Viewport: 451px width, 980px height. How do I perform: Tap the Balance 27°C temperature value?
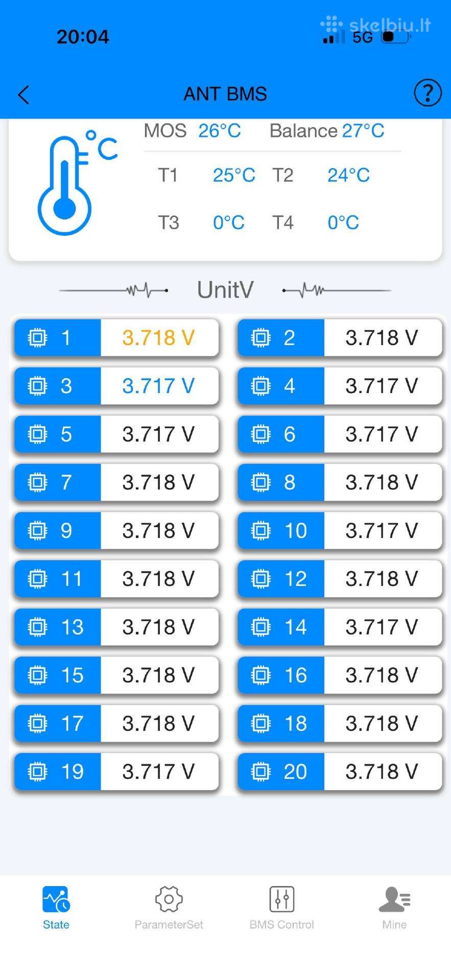pos(363,131)
